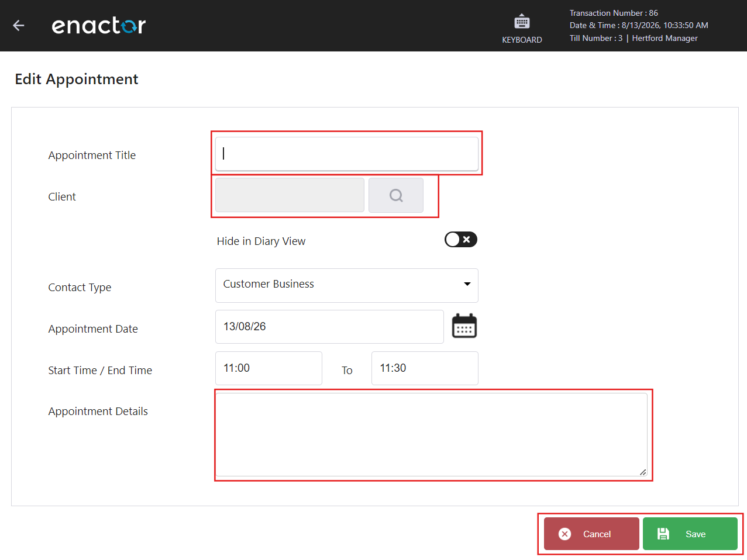Image resolution: width=747 pixels, height=560 pixels.
Task: Click the Edit Appointment heading
Action: coord(77,79)
